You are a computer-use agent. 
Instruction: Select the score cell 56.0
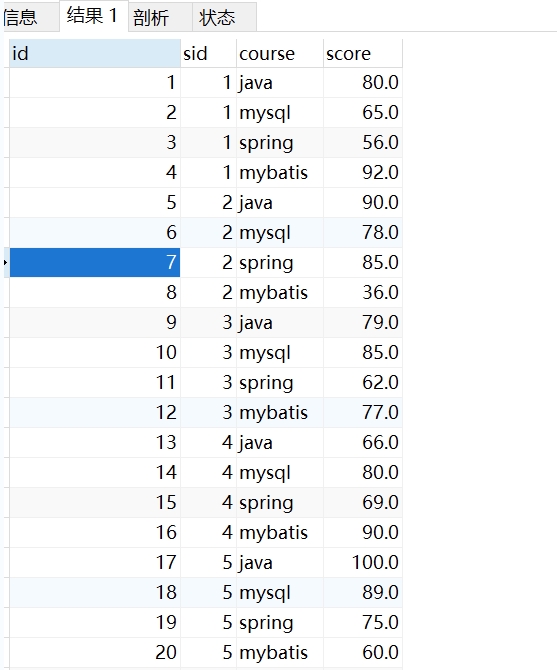(363, 143)
